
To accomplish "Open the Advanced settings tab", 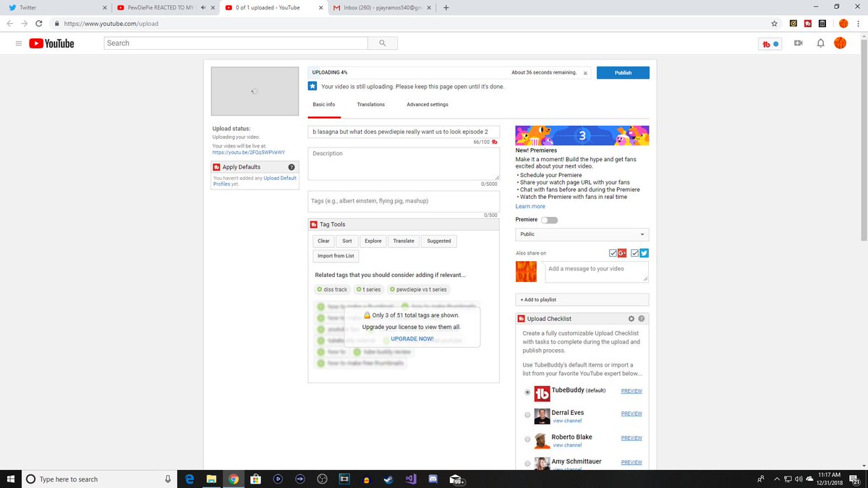I will pyautogui.click(x=427, y=105).
